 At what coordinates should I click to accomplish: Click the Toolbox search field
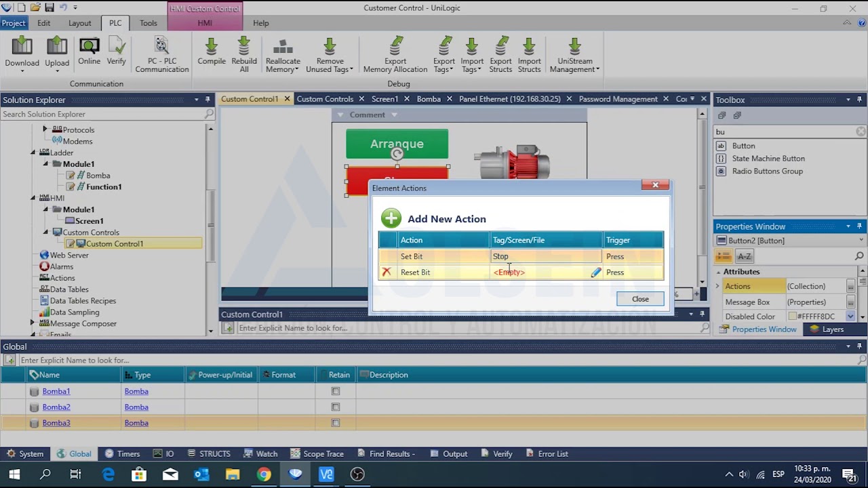point(785,132)
